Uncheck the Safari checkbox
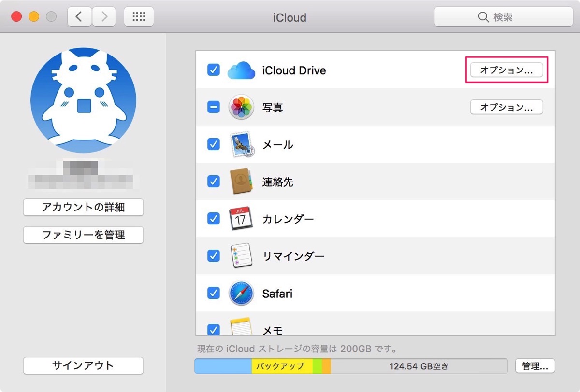Screen dimensions: 580x392 click(214, 293)
